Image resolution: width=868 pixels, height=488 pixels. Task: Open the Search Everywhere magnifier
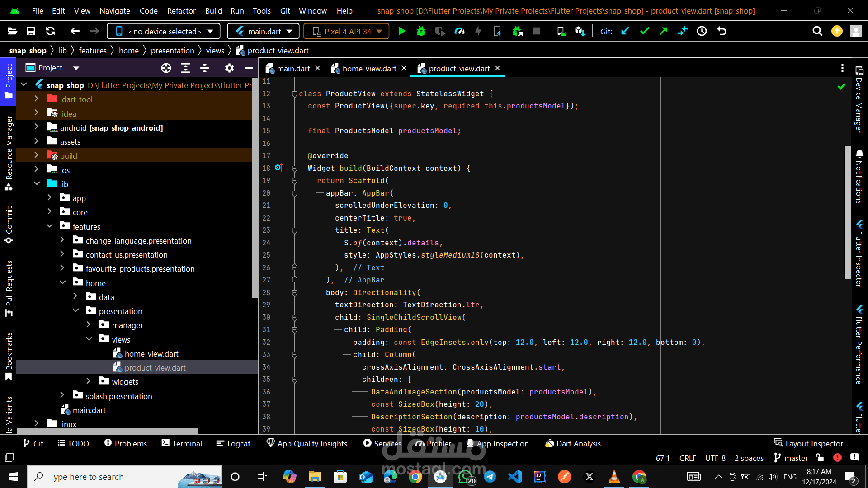(x=817, y=31)
